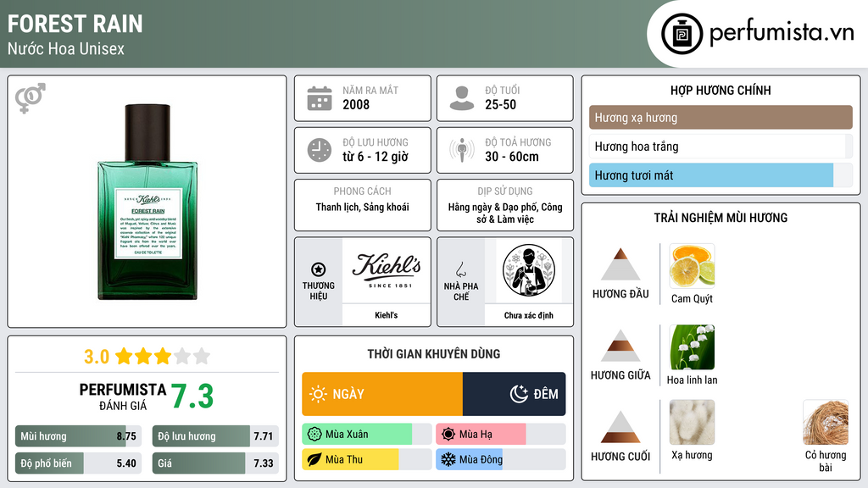Click the Thời gian khuyên dùng heading
The height and width of the screenshot is (488, 868).
434,353
